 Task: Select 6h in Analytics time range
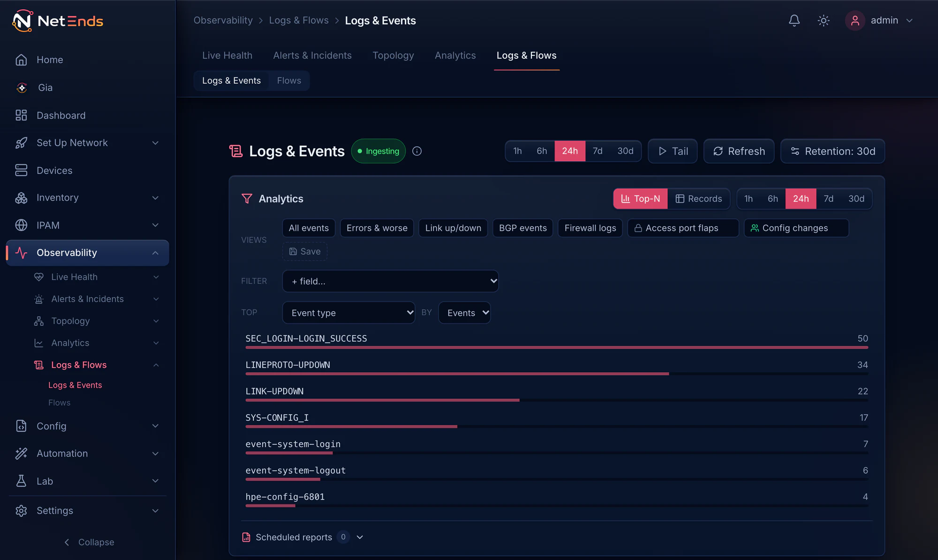point(772,199)
